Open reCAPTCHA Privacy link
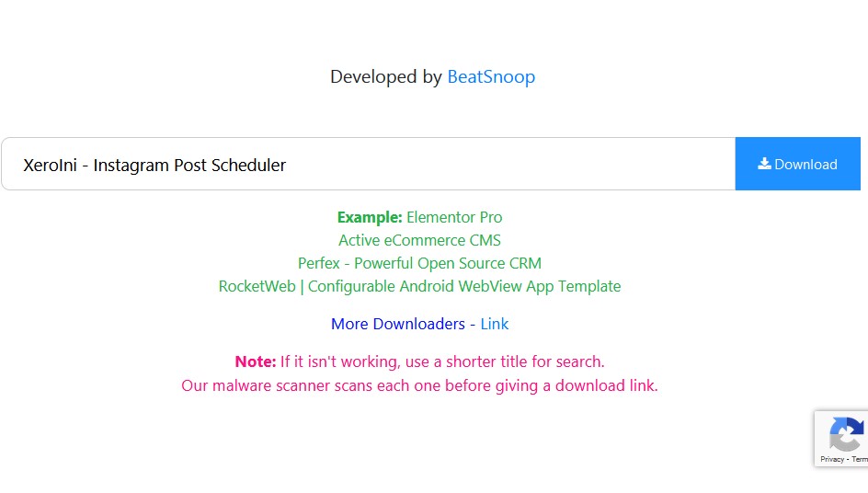 pos(832,459)
